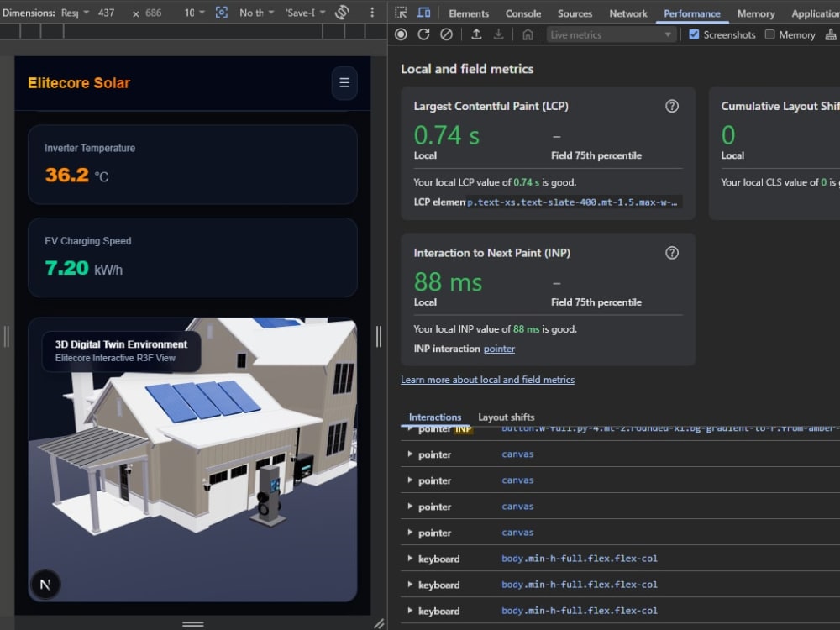Open the hamburger menu in Elitecore Solar
The height and width of the screenshot is (630, 840).
(x=344, y=82)
